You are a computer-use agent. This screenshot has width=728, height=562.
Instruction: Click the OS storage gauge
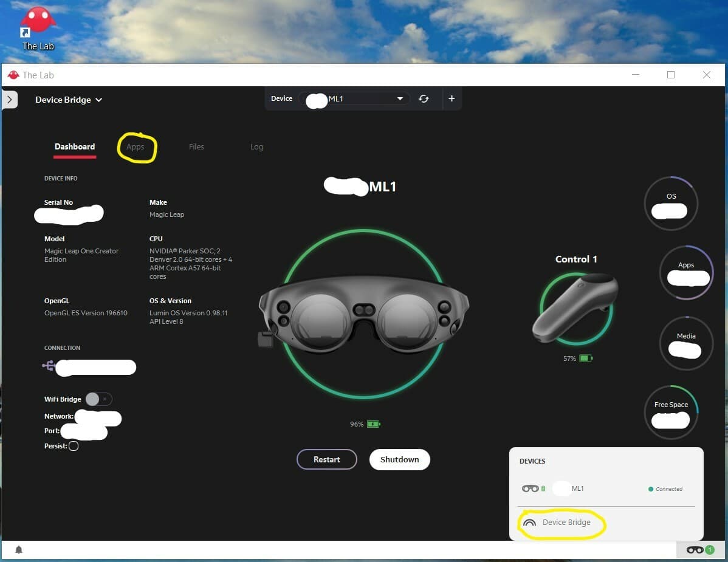click(671, 204)
